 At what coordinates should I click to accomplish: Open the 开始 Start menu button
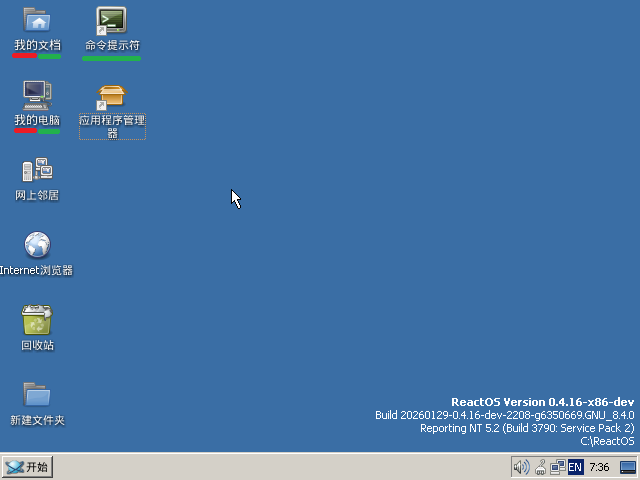coord(27,467)
